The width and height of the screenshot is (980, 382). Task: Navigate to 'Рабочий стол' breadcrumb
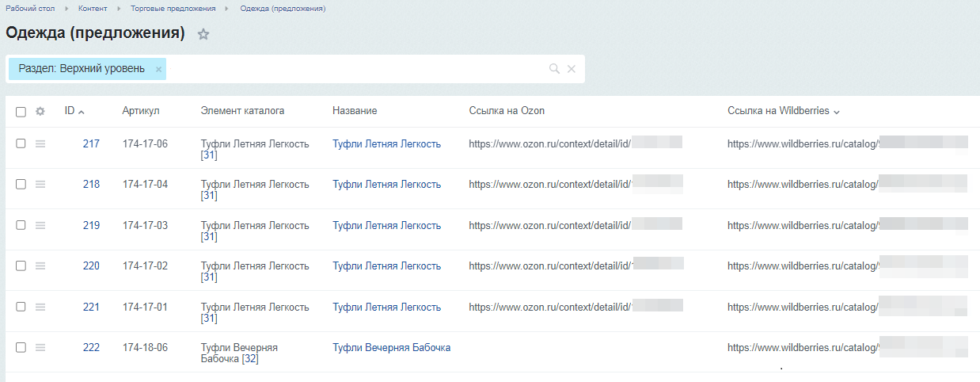point(30,8)
